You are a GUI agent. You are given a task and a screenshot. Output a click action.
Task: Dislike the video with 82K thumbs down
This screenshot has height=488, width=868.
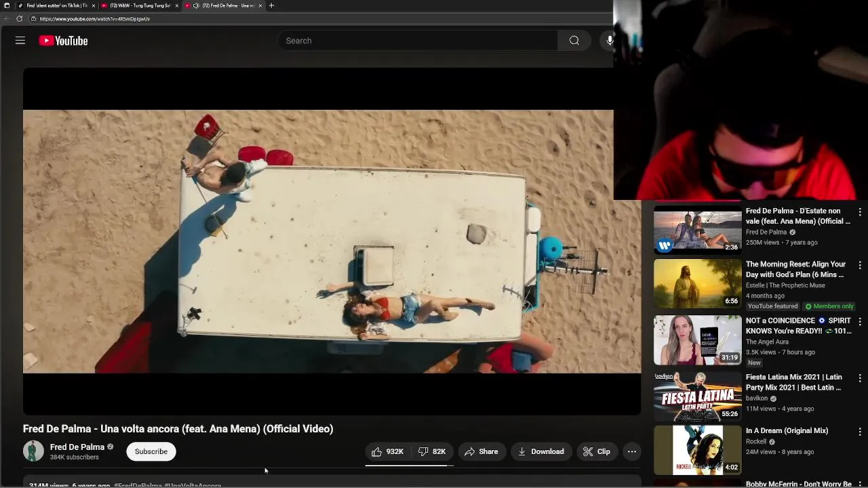tap(432, 451)
